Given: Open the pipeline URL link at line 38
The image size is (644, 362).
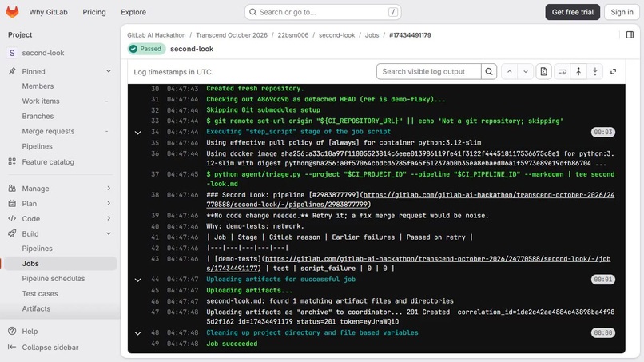Looking at the screenshot, I should [x=411, y=200].
